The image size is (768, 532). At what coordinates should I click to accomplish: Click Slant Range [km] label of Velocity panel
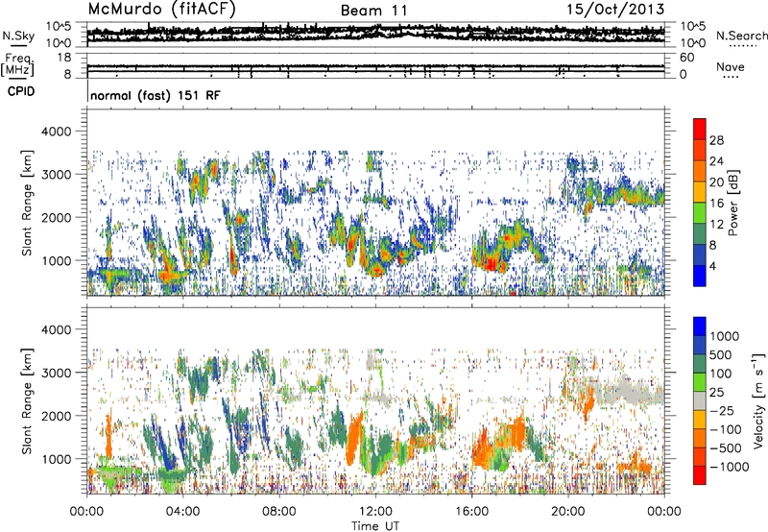point(27,400)
